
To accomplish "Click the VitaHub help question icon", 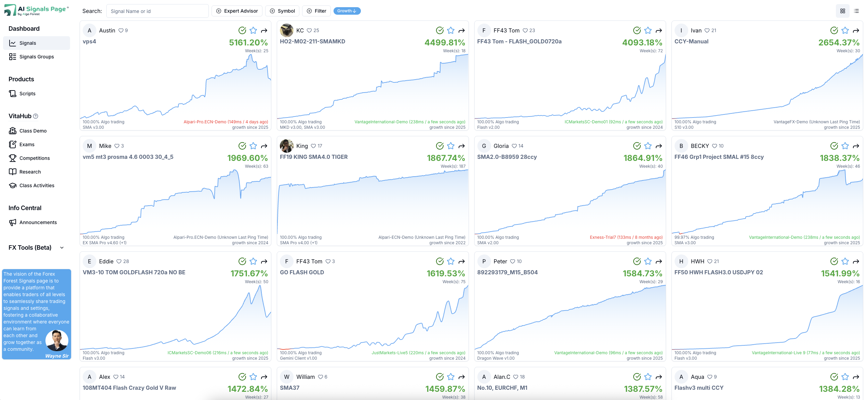I will (36, 116).
